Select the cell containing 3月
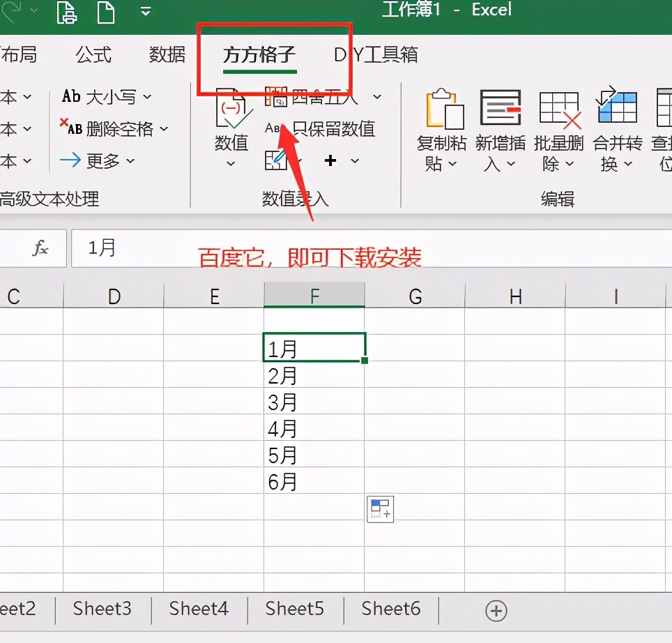Screen dimensions: 672x643 tap(314, 401)
